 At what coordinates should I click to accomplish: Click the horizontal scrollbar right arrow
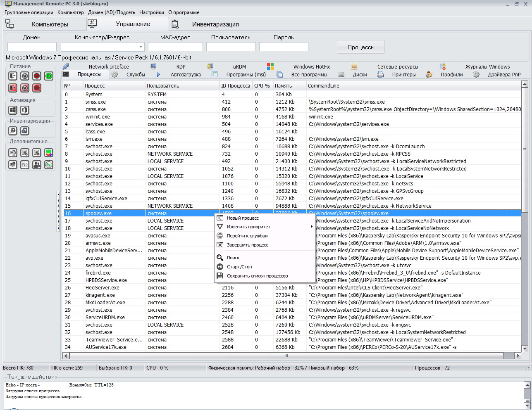tap(518, 355)
